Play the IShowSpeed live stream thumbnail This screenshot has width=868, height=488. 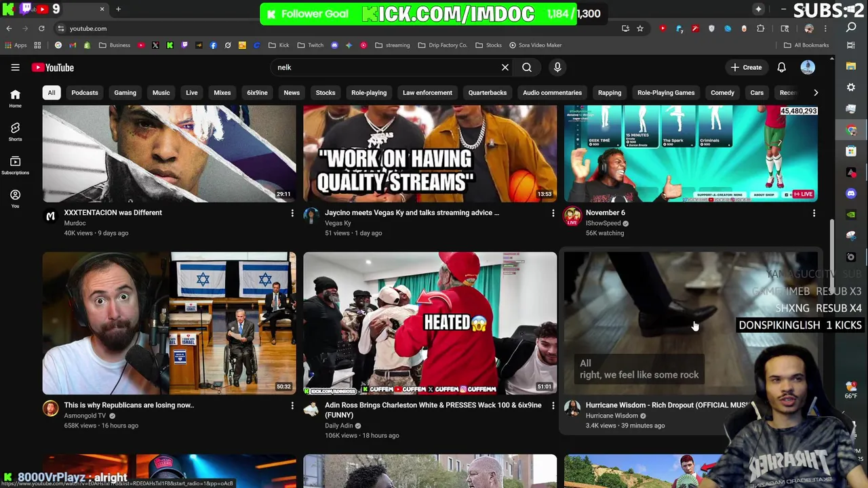691,154
